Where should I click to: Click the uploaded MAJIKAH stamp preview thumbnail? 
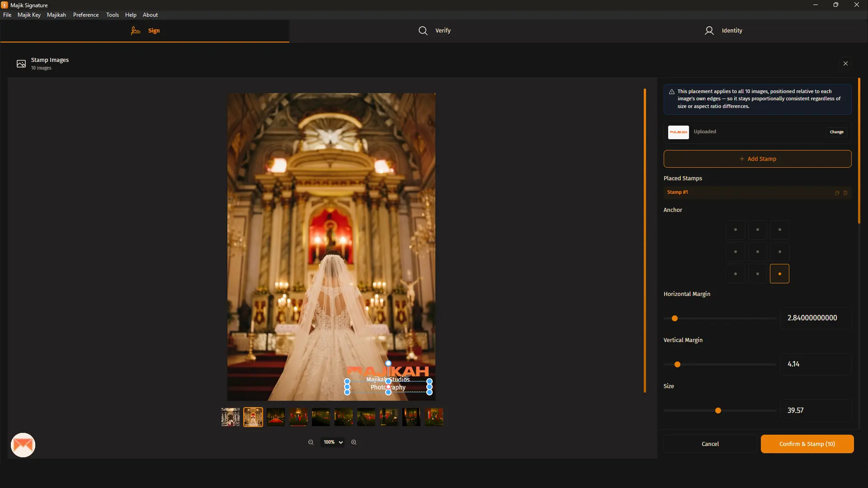pyautogui.click(x=679, y=132)
